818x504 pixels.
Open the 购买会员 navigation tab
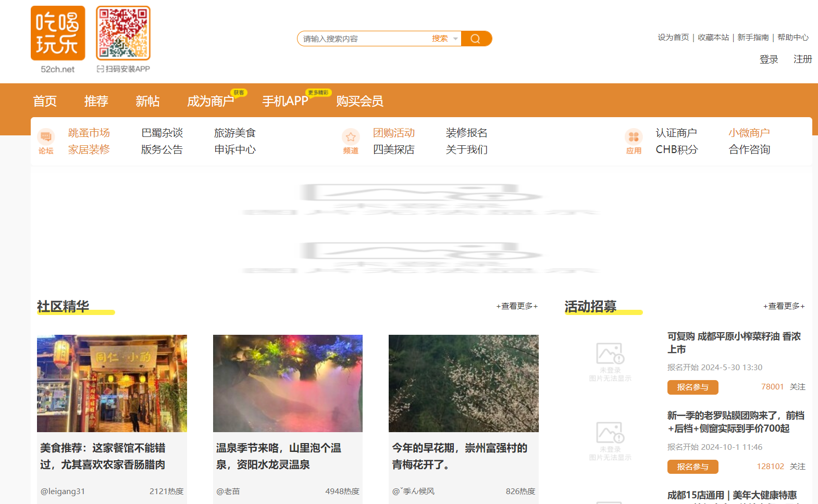(360, 101)
